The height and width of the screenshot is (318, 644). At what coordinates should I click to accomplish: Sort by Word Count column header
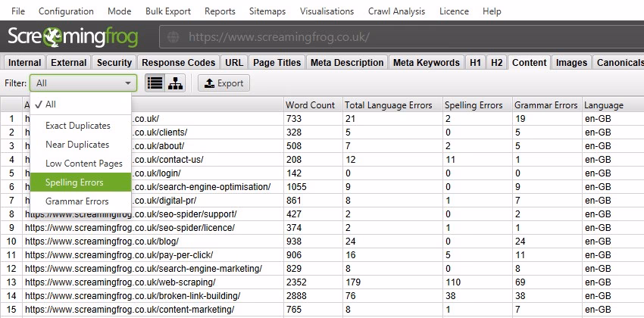pos(310,105)
